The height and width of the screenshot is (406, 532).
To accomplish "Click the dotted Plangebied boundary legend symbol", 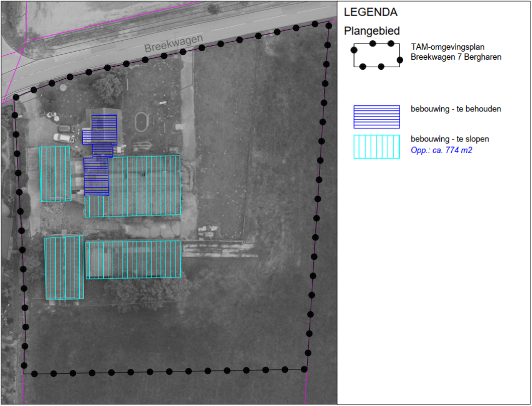I will coord(377,55).
